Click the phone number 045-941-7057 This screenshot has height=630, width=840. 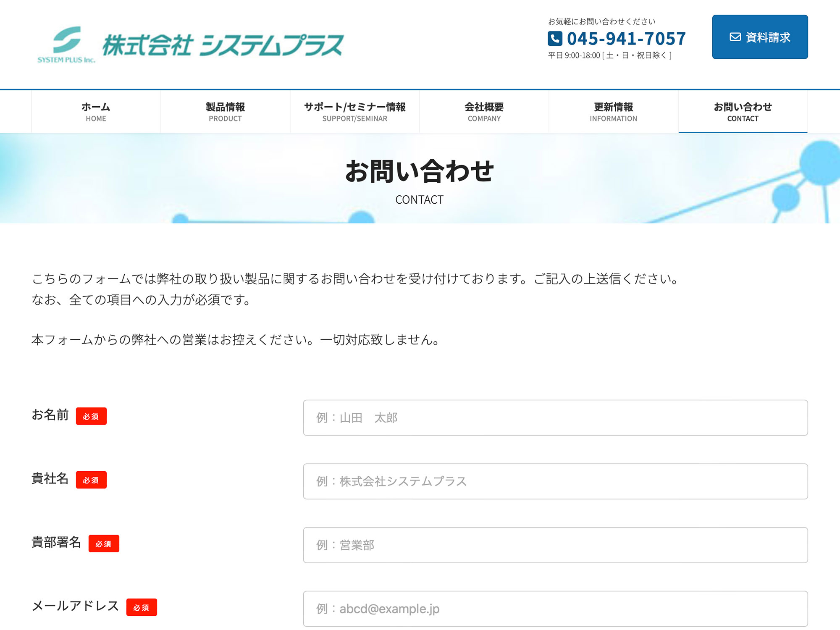point(626,39)
